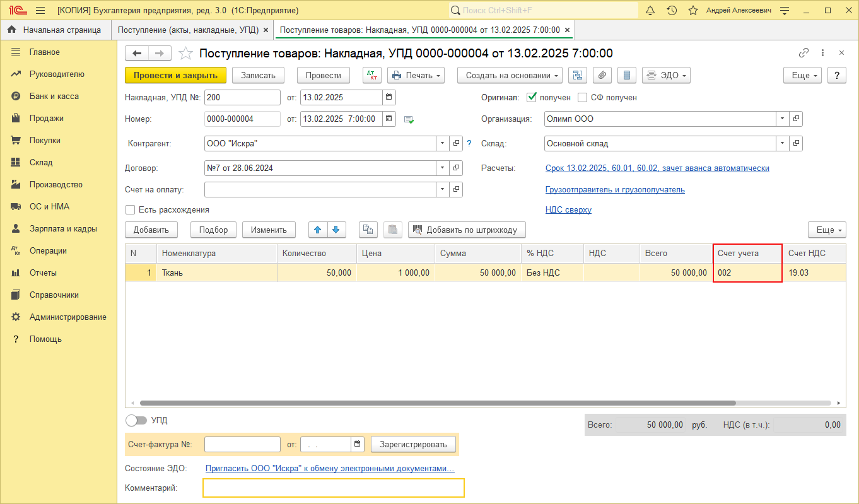This screenshot has height=504, width=859.
Task: Uncheck the Оригинал получен checkbox
Action: coord(531,97)
